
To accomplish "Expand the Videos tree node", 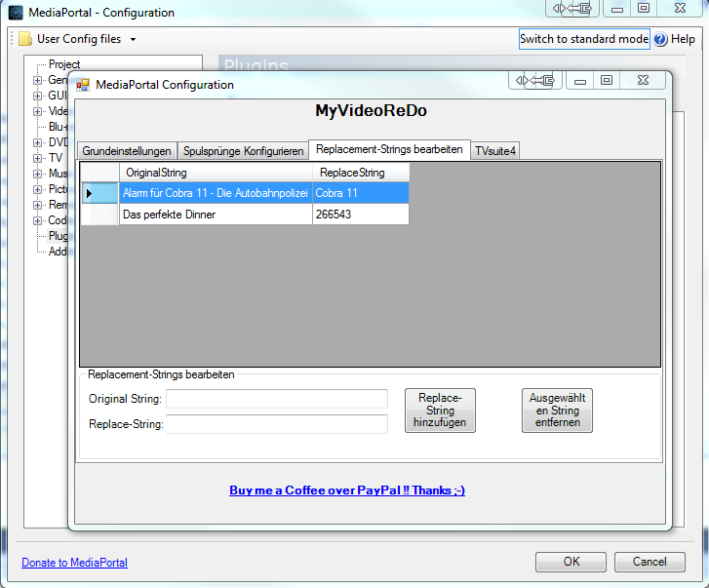I will pos(37,111).
